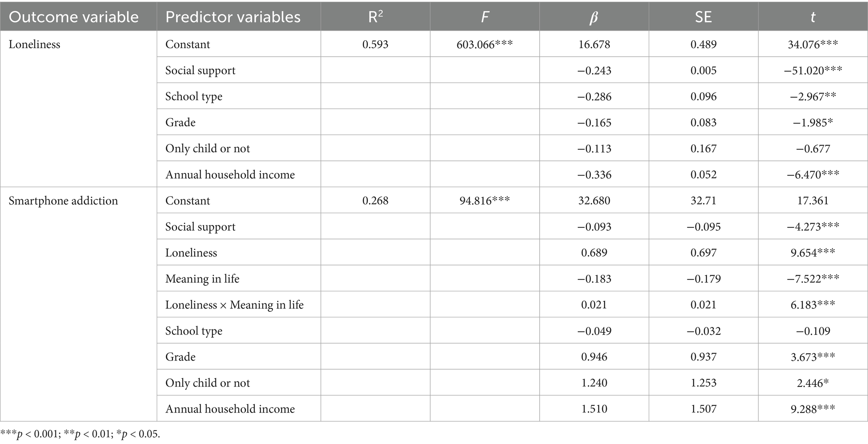Screen dimensions: 868x444
Task: Click the β value 16.678
Action: 594,44
